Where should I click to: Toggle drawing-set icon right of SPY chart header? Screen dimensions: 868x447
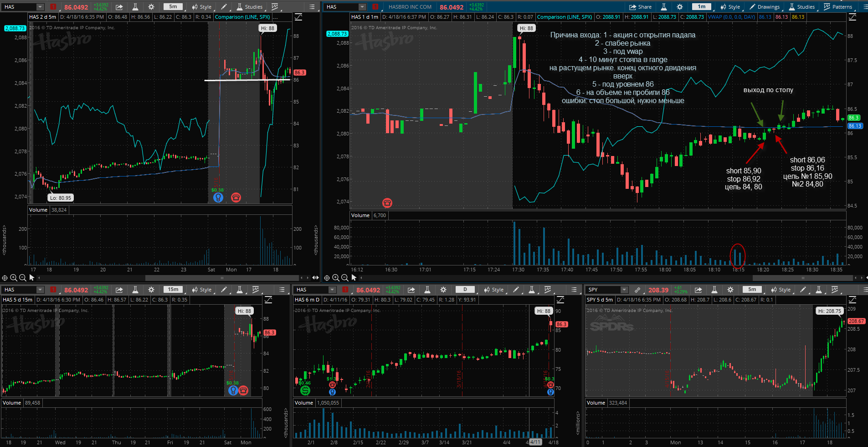[x=852, y=300]
